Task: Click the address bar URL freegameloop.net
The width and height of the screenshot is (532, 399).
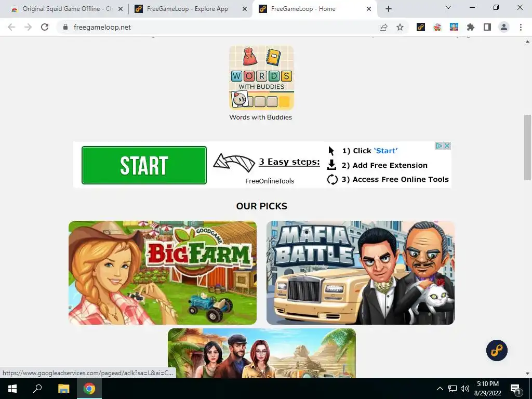Action: click(102, 27)
